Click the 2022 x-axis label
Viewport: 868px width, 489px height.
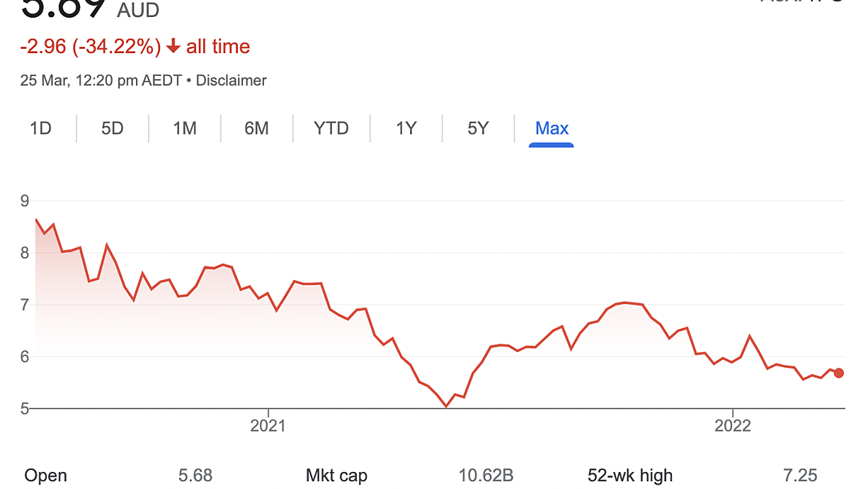pos(733,426)
